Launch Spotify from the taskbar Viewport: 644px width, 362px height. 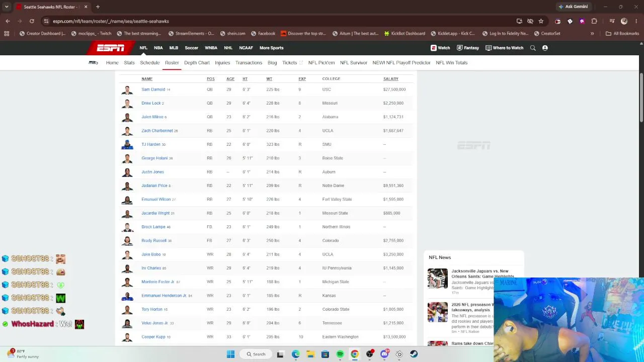[340, 354]
